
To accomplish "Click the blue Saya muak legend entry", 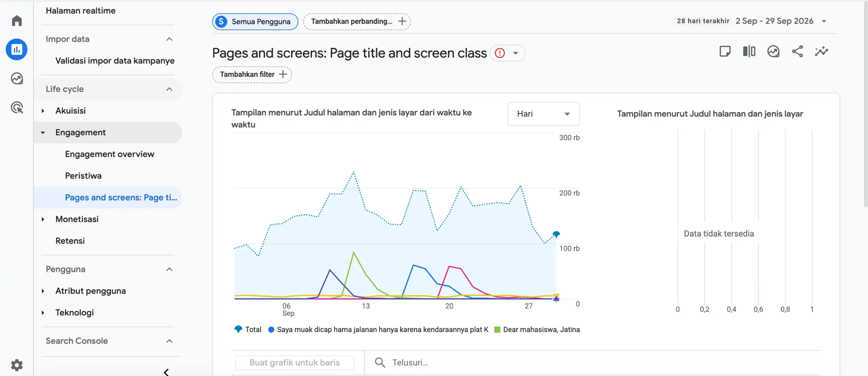I will point(378,330).
